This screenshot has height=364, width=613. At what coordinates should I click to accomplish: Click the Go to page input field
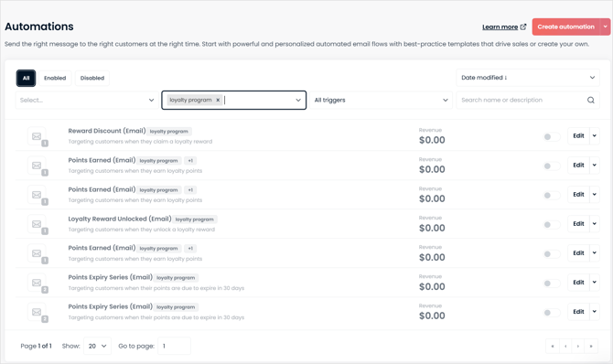tap(175, 346)
